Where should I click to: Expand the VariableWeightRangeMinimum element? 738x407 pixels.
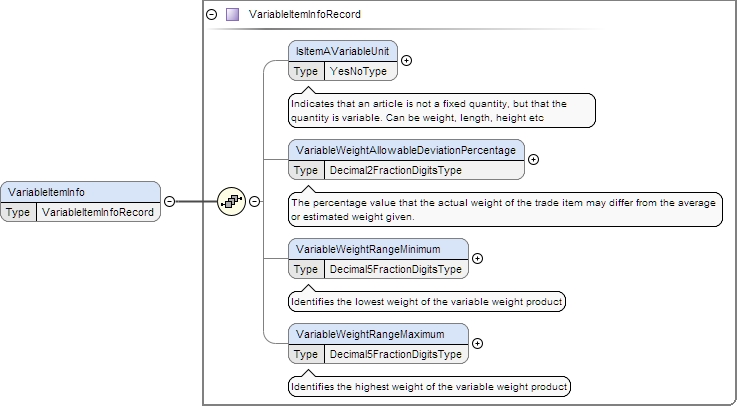pos(477,258)
